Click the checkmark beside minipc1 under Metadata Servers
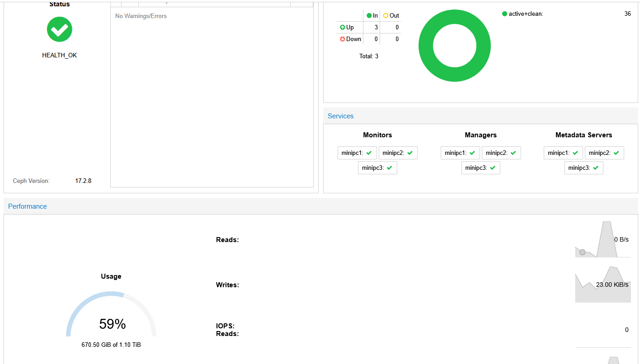 pos(575,153)
